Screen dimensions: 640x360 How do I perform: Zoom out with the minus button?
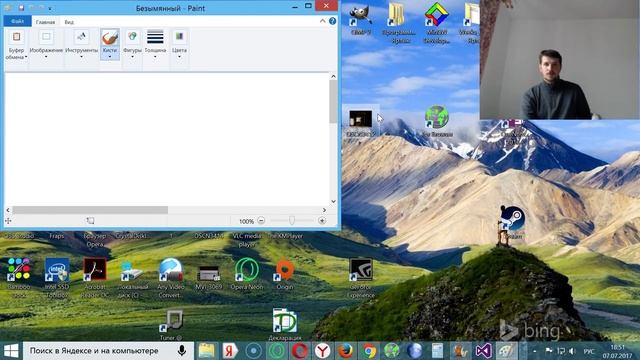tap(261, 220)
